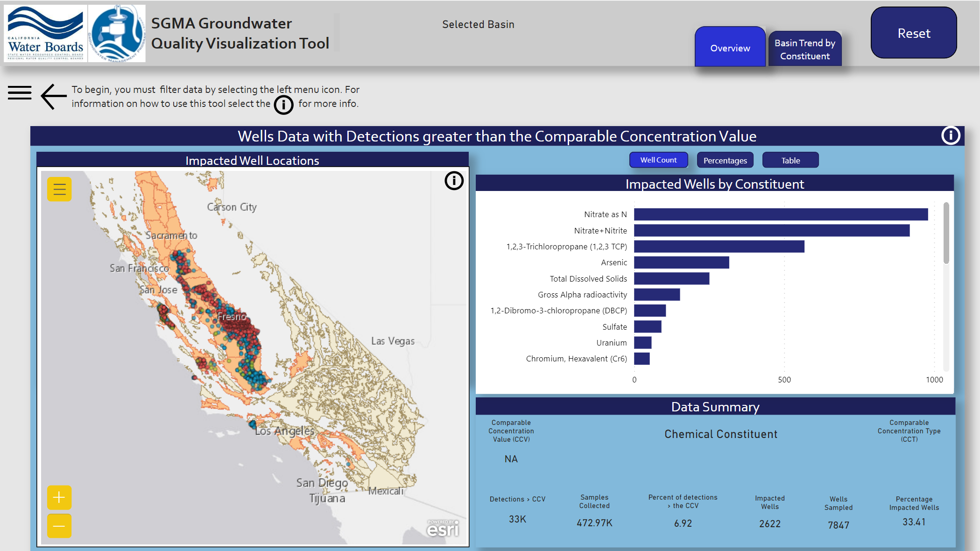
Task: Click the Table view button
Action: (x=790, y=160)
